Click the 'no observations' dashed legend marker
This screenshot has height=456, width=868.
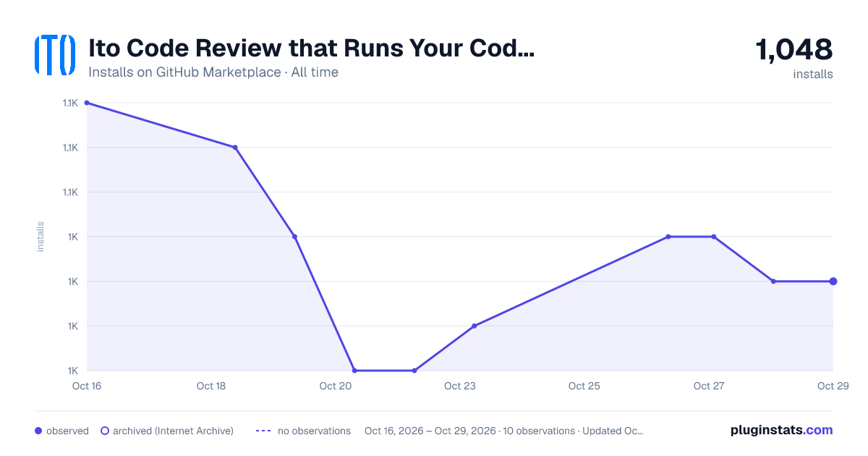[x=263, y=431]
